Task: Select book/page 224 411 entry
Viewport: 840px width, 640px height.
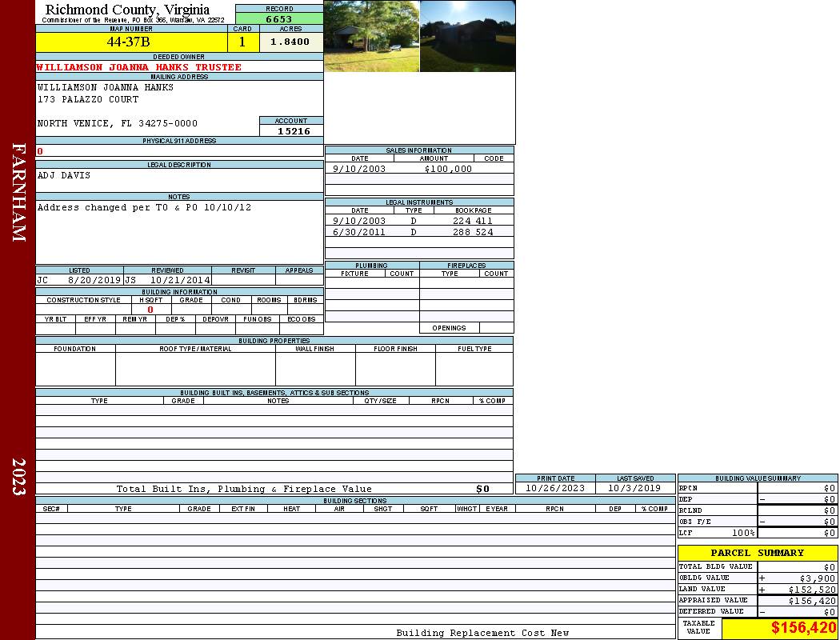Action: coord(472,221)
